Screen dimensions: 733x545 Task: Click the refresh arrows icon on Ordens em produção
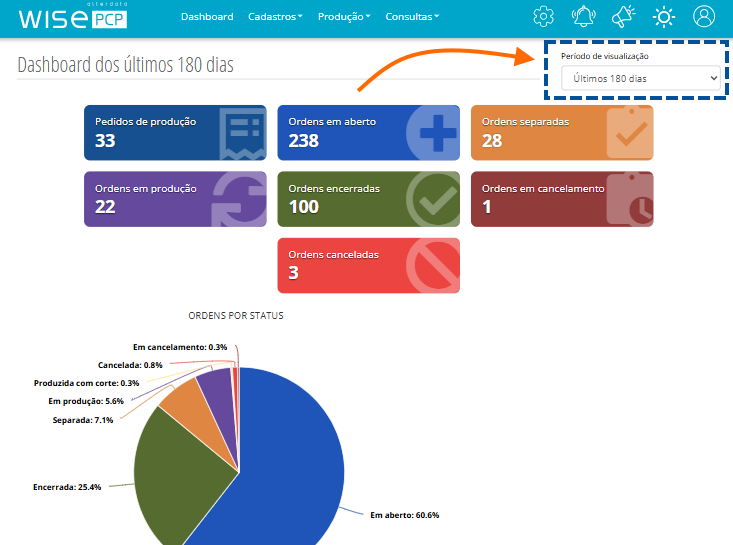click(x=239, y=200)
